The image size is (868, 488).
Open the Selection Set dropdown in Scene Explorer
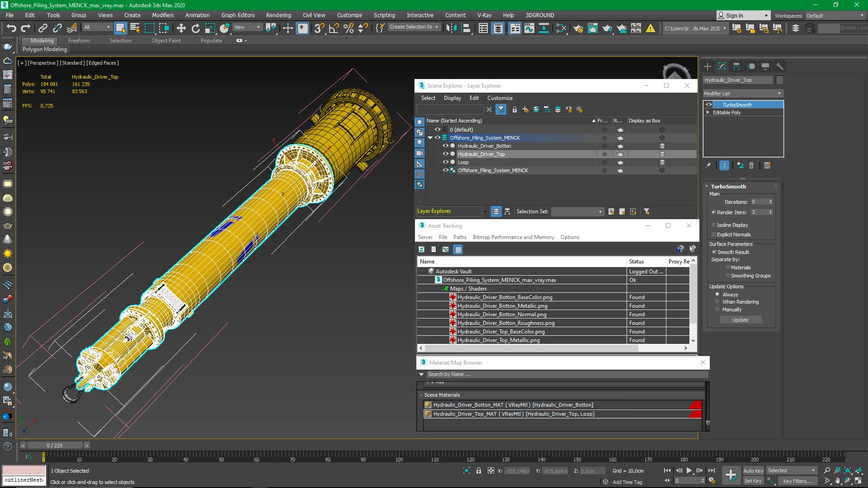[x=578, y=211]
